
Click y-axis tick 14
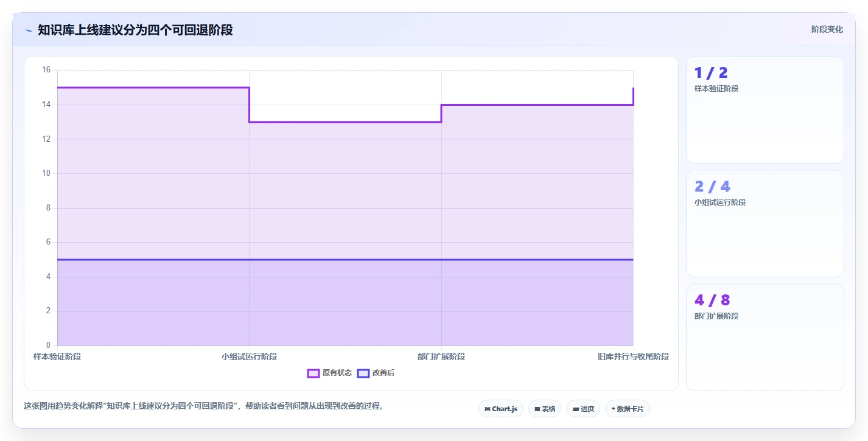coord(46,105)
